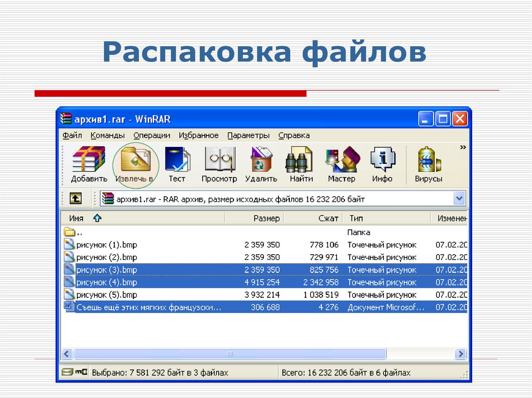Open the Операции menu
The height and width of the screenshot is (398, 532).
[x=152, y=135]
